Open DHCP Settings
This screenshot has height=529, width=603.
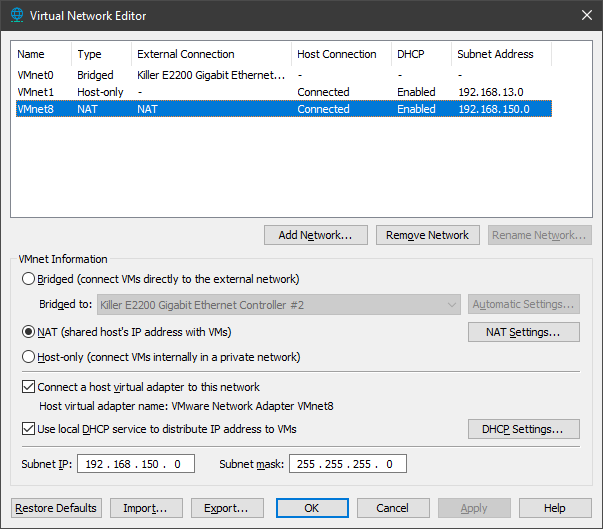coord(523,429)
